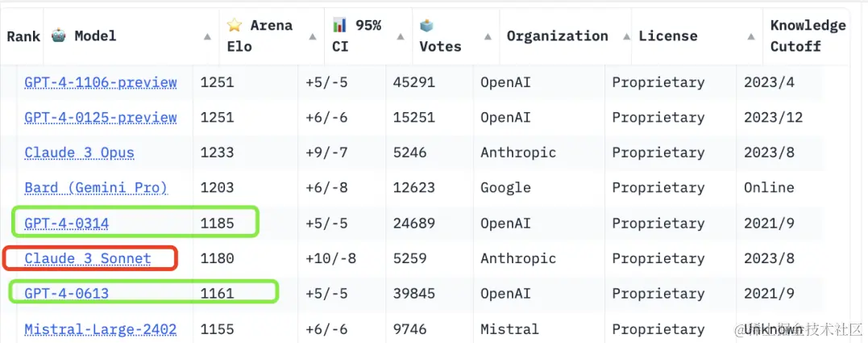This screenshot has width=868, height=343.
Task: Click the robot icon beside Model header
Action: point(59,36)
